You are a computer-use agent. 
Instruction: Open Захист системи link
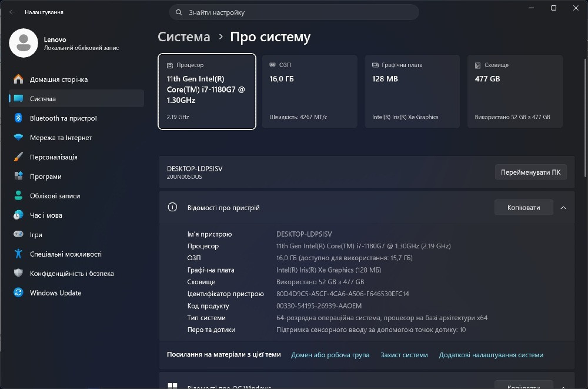[405, 355]
